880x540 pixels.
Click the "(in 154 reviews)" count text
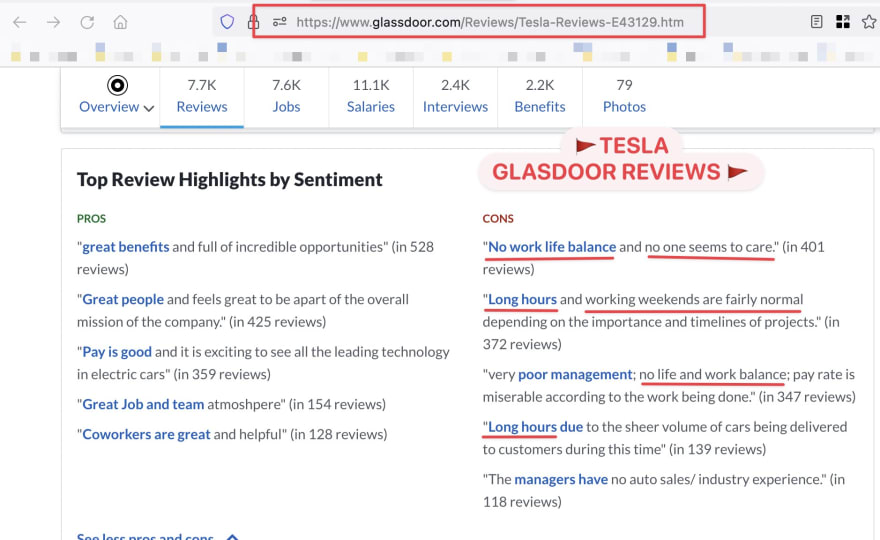point(337,404)
